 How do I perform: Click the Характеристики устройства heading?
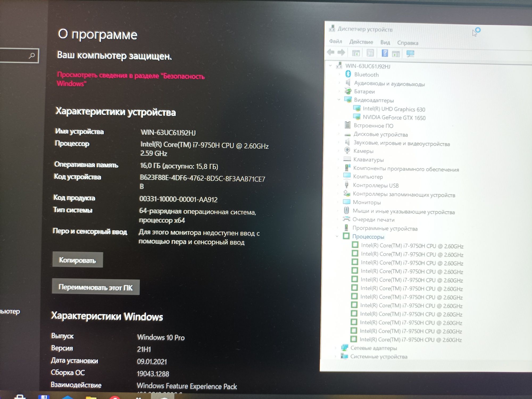(x=116, y=112)
